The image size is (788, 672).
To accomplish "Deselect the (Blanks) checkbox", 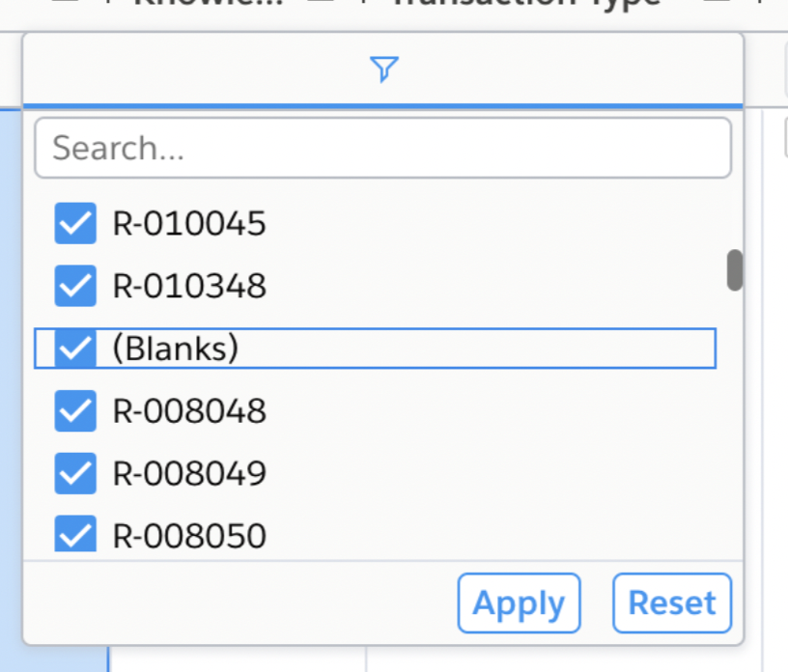I will point(75,349).
